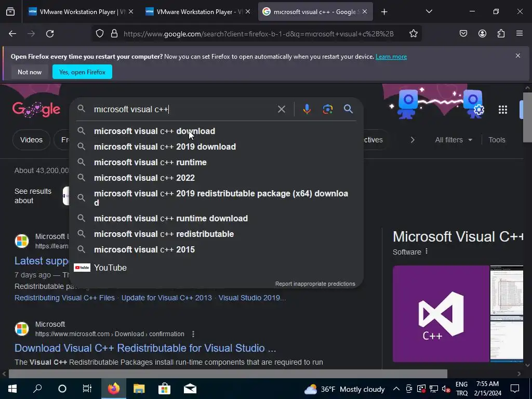This screenshot has width=532, height=399.
Task: Open Firefox View icon at tab strip
Action: 10,12
